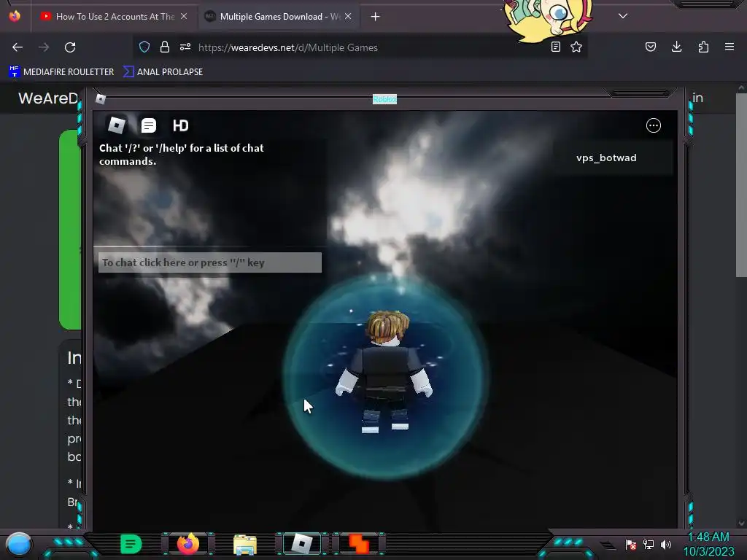Open the site permissions icon
This screenshot has height=560, width=747.
(185, 47)
